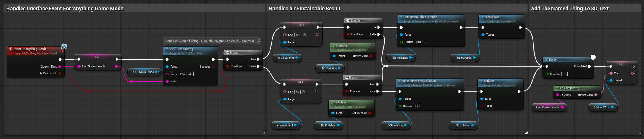The image size is (644, 139).
Task: Click the 'Sends The Named Thing To Touch Designer' comment text
Action: coord(210,41)
